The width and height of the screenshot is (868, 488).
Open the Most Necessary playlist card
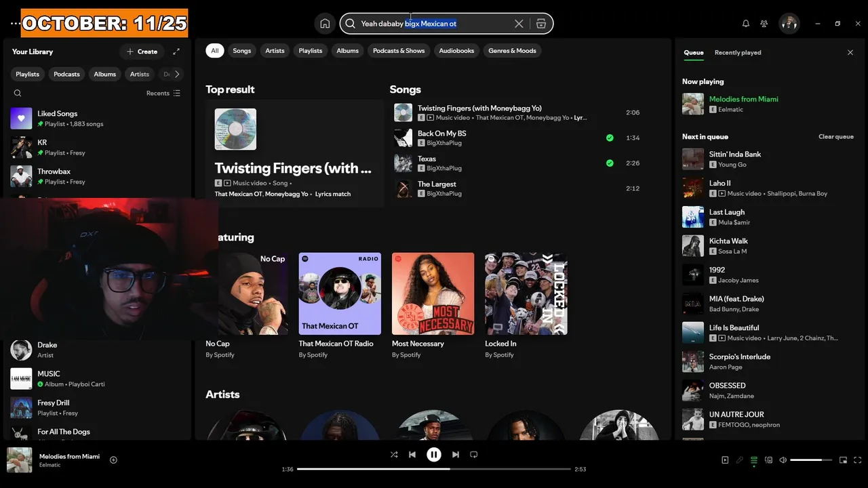coord(433,306)
